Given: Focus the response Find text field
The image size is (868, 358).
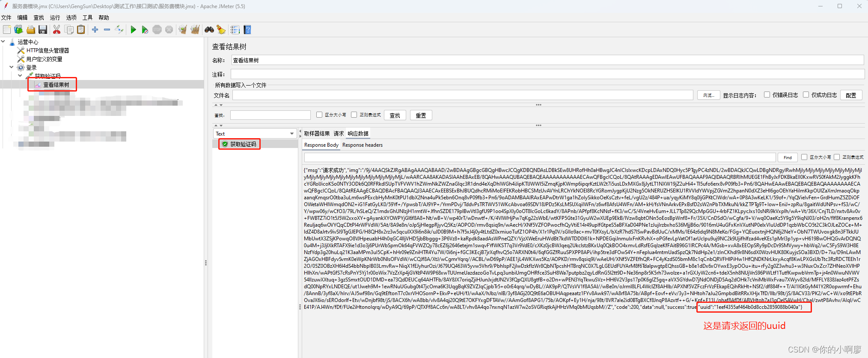Looking at the screenshot, I should click(540, 157).
